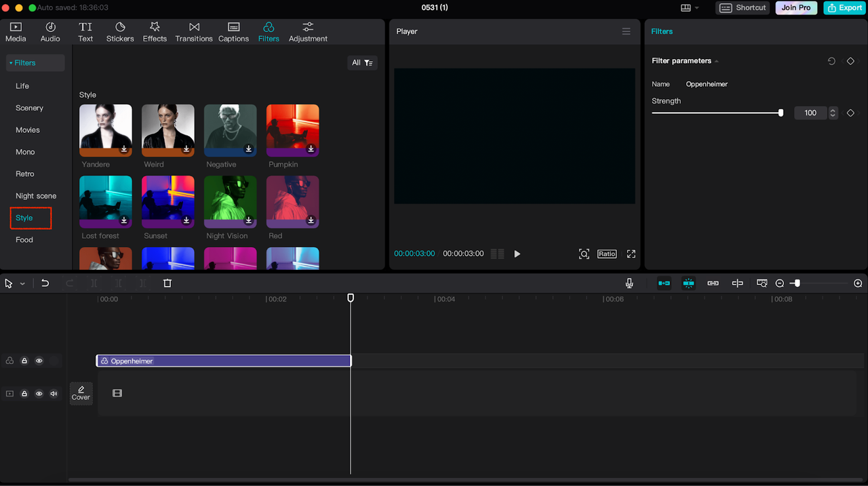
Task: Click the undo arrow in timeline toolbar
Action: tap(45, 283)
